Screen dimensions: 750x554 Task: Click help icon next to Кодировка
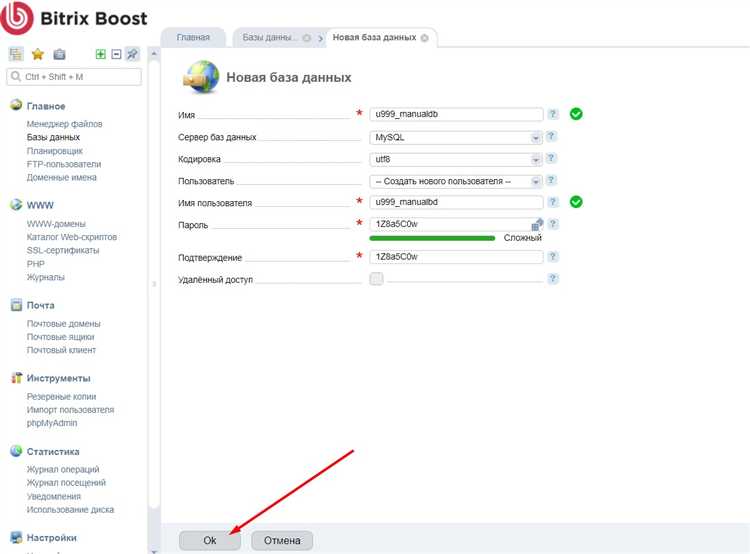click(551, 158)
